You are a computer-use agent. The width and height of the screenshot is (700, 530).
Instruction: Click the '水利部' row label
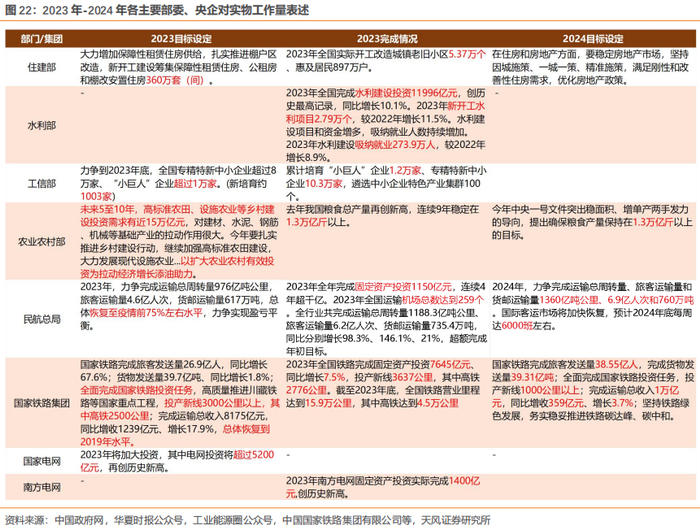(x=42, y=125)
